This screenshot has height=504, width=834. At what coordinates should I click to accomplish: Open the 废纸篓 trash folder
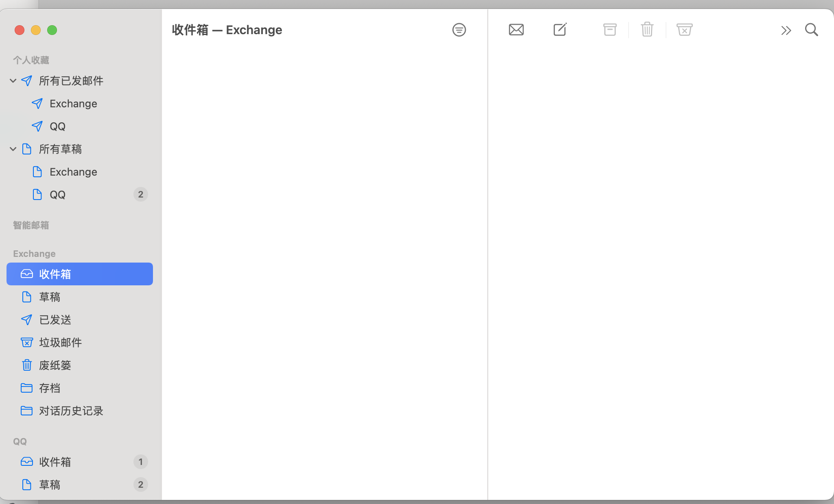point(55,365)
